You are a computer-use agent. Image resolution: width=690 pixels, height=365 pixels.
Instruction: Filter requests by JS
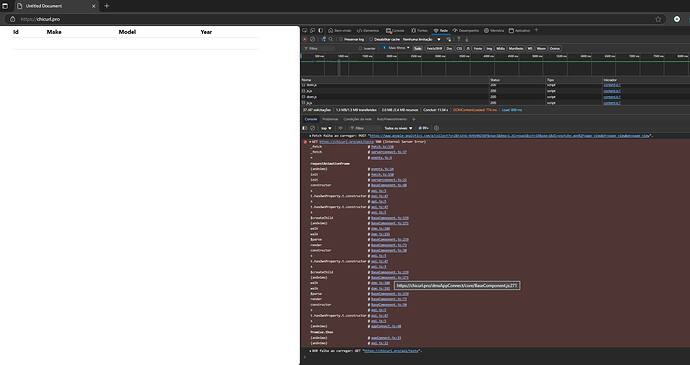(468, 48)
